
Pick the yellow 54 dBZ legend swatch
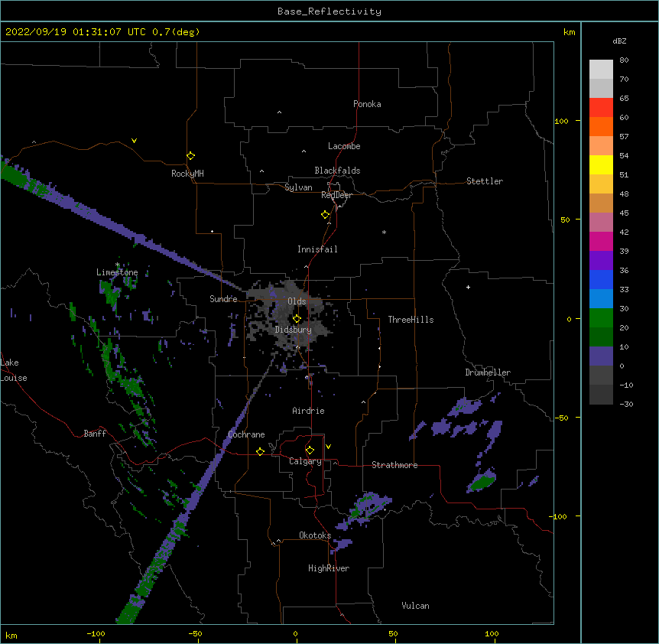601,164
